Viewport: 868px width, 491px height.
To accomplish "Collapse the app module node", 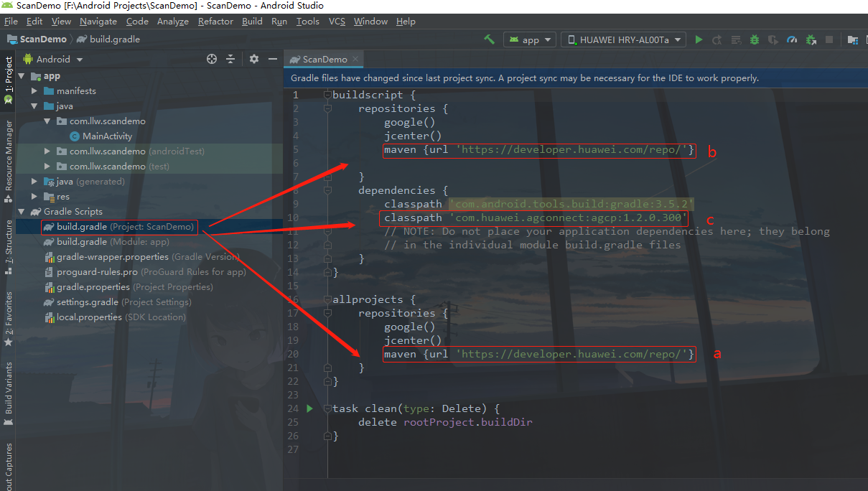I will coord(21,76).
